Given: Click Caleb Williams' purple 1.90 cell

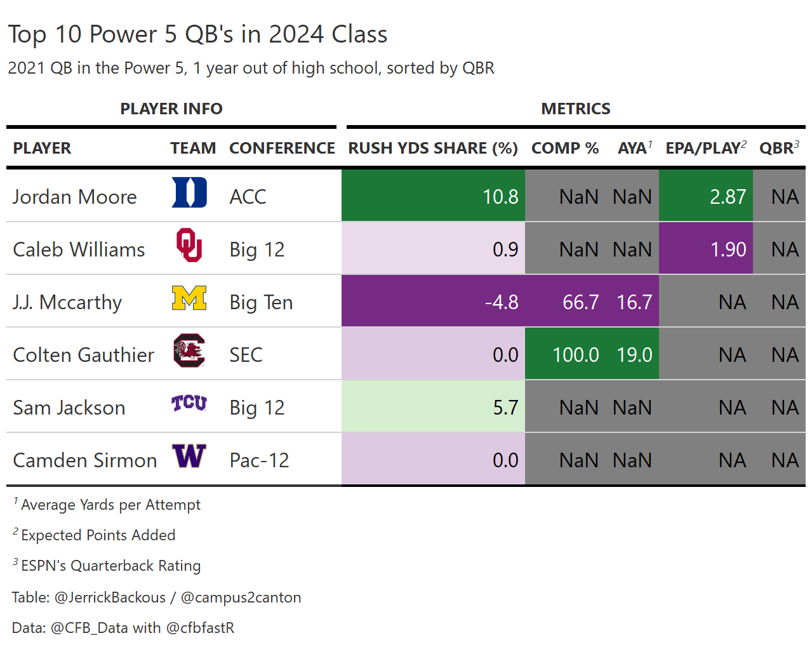Looking at the screenshot, I should [706, 249].
